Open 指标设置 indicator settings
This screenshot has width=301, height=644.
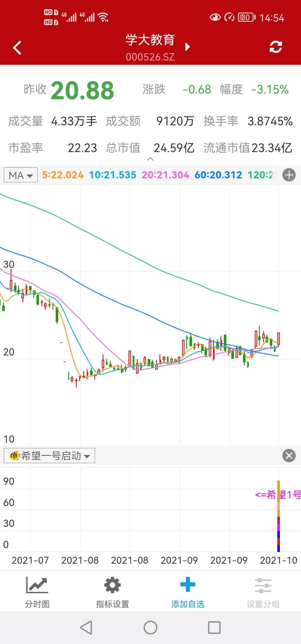tap(113, 592)
